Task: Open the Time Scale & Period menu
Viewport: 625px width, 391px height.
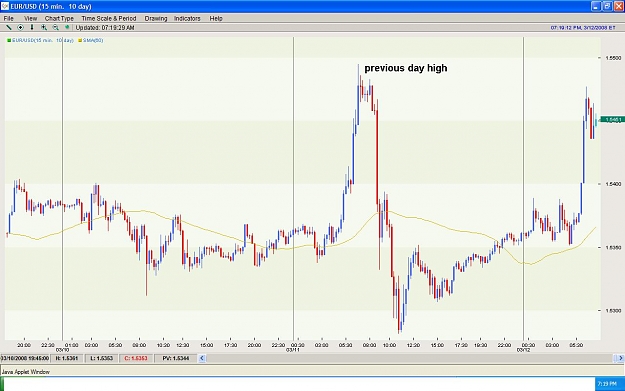Action: pos(109,18)
